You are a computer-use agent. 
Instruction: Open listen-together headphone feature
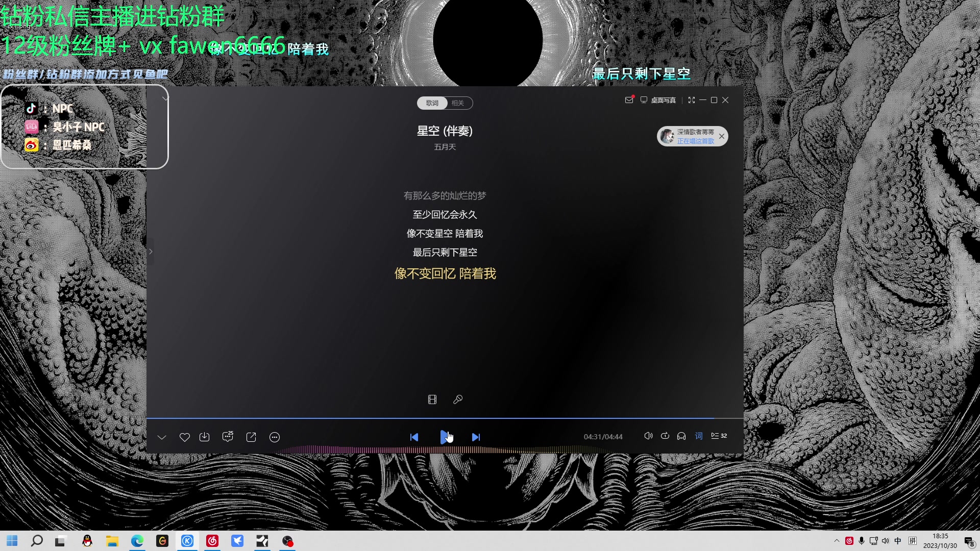(681, 436)
